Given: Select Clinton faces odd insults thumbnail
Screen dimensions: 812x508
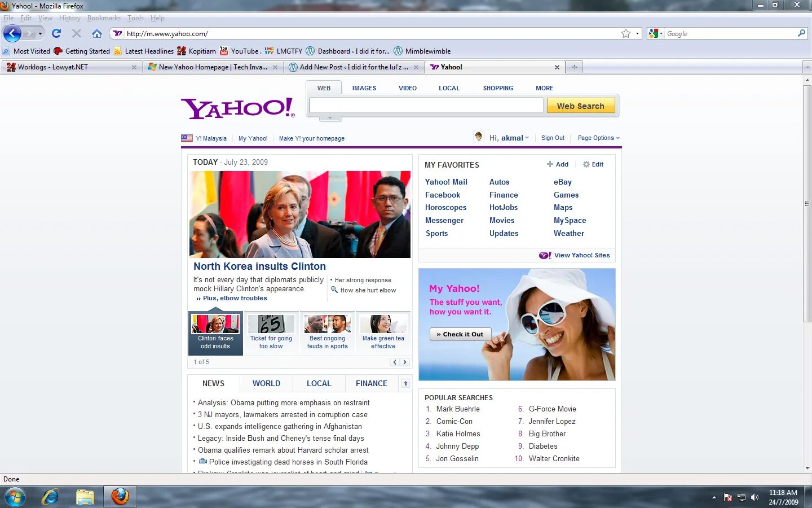Looking at the screenshot, I should [215, 333].
